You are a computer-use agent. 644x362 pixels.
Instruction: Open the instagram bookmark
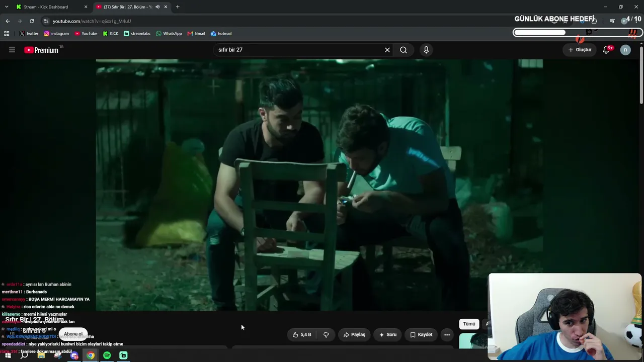click(x=56, y=34)
